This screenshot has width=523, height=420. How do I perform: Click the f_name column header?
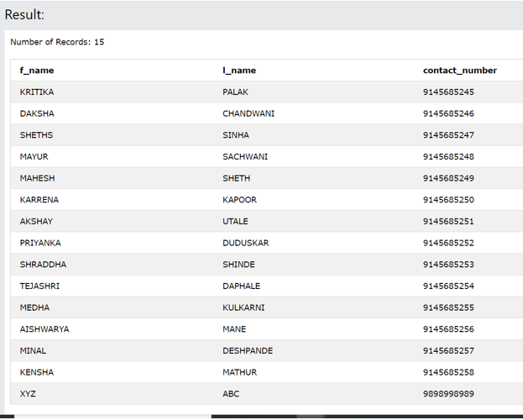[37, 71]
